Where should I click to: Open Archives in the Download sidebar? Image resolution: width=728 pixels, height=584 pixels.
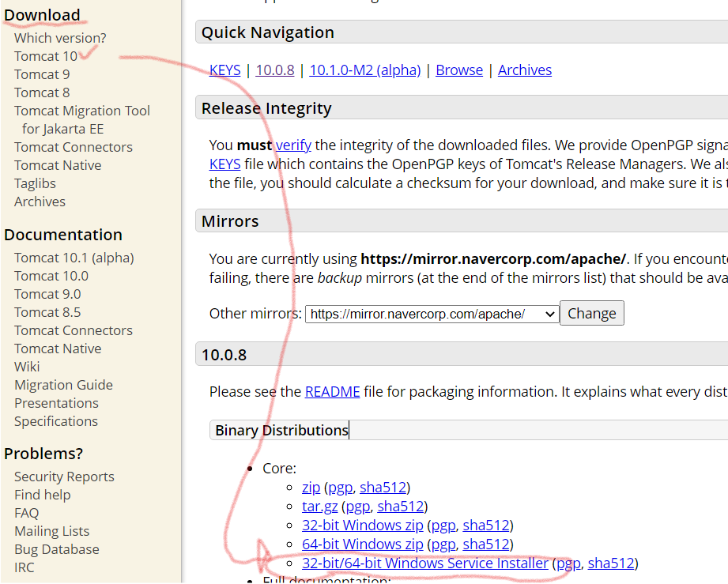(40, 202)
